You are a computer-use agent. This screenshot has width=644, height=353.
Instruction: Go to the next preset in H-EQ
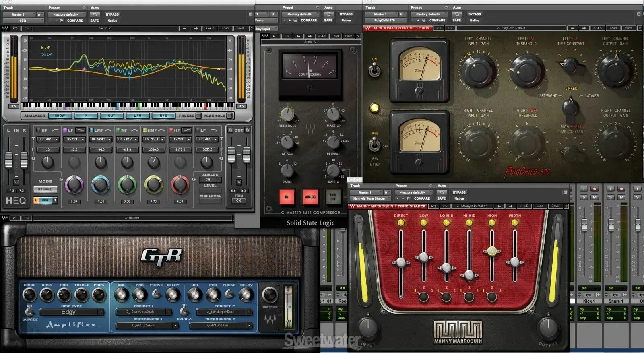196,28
